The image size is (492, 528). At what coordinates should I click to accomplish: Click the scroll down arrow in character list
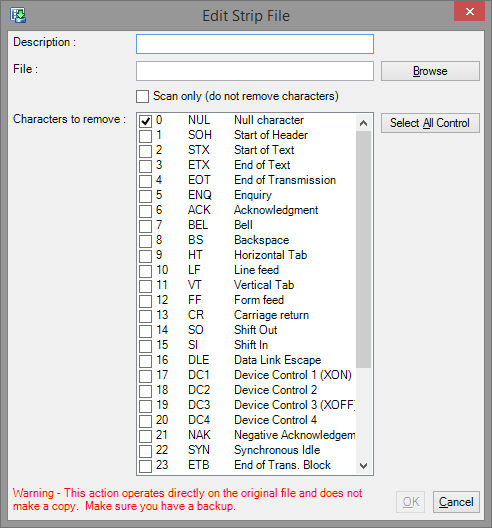click(x=363, y=466)
